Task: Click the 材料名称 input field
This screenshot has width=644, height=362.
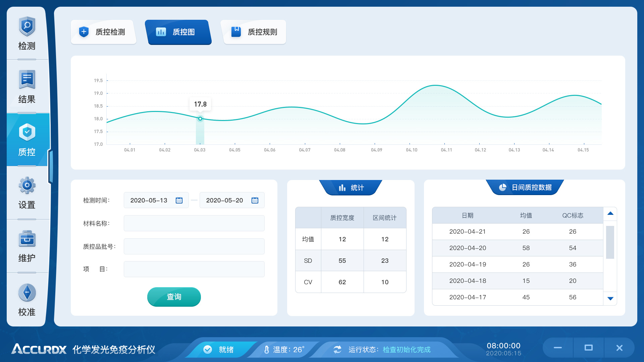Action: tap(194, 224)
